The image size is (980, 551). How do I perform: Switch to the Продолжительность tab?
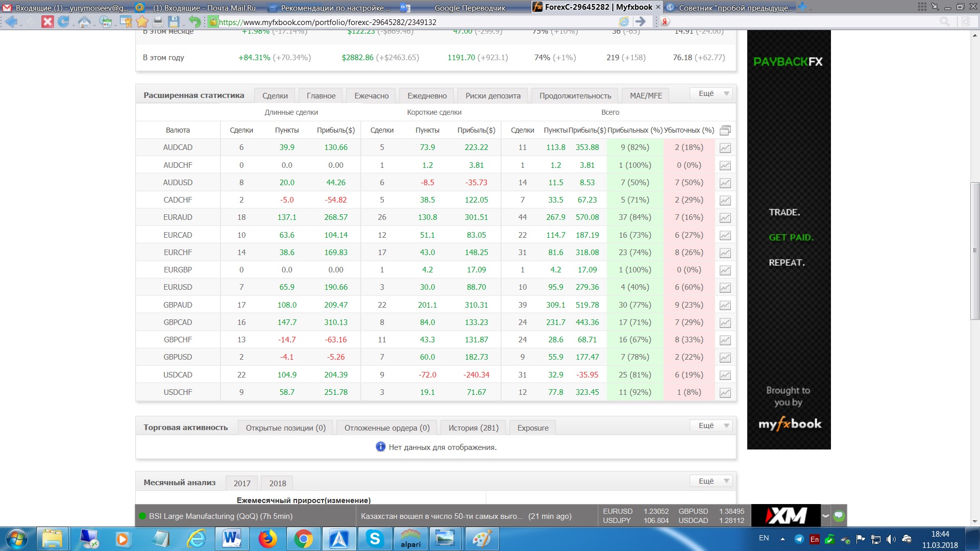coord(575,95)
